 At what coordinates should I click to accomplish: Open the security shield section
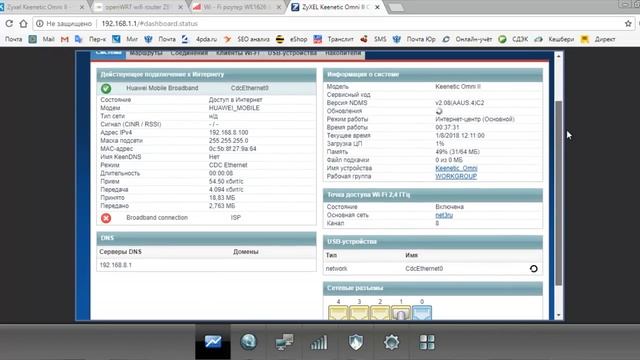click(356, 342)
